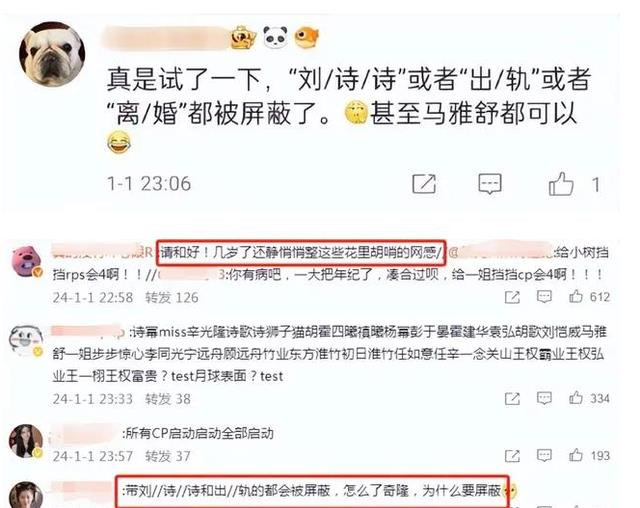Share the top post dated 1-1 23:06
The width and height of the screenshot is (640, 508).
click(424, 184)
